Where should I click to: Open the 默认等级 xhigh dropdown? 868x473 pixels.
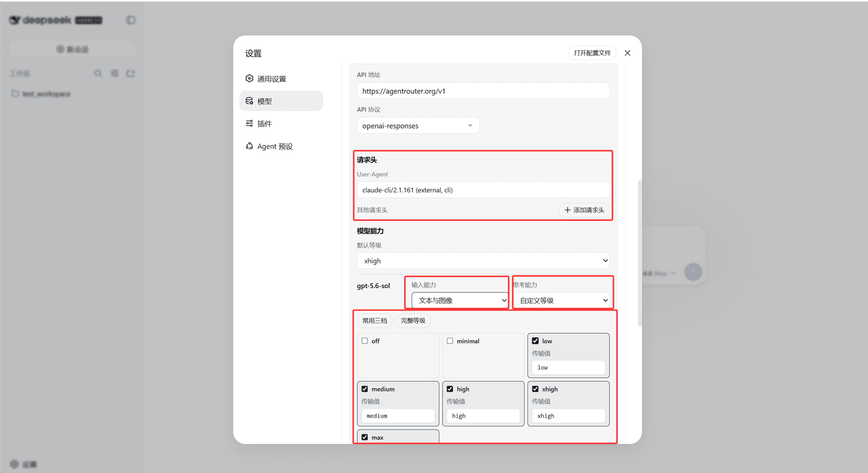click(x=484, y=261)
